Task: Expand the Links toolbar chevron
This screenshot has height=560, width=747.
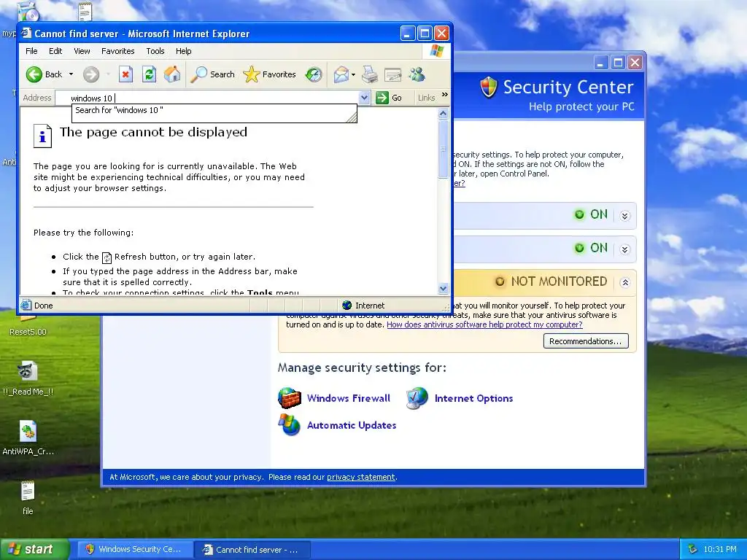Action: (x=445, y=95)
